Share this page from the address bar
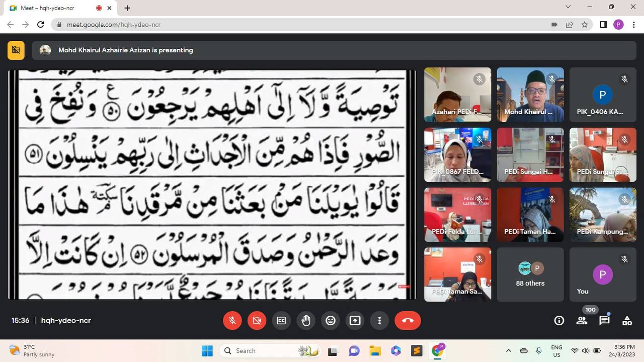Image resolution: width=644 pixels, height=362 pixels. click(x=570, y=25)
